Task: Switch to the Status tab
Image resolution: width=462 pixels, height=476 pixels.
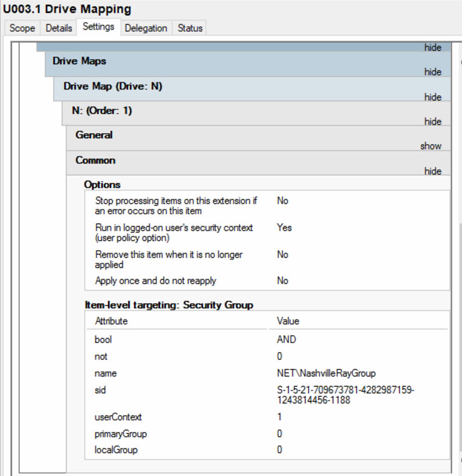Action: coord(190,28)
